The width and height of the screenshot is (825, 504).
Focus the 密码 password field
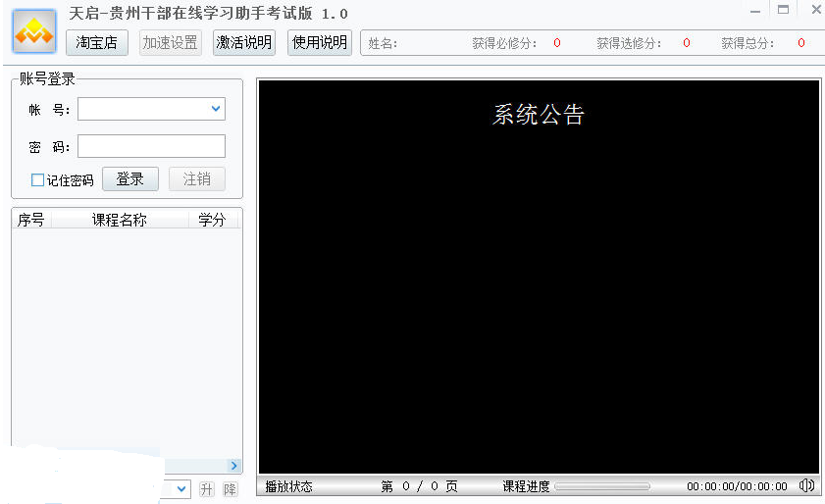[151, 146]
